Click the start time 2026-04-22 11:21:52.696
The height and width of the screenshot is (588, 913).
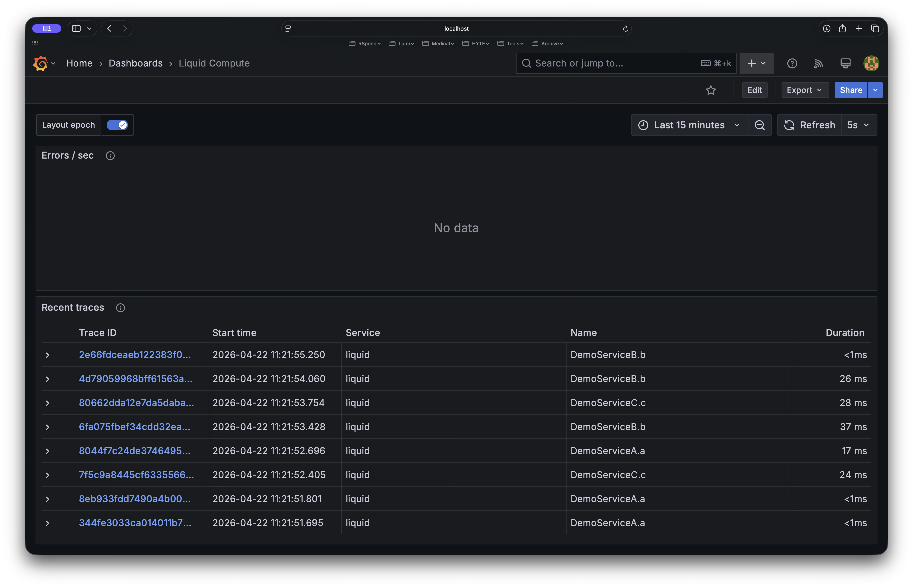pos(268,451)
